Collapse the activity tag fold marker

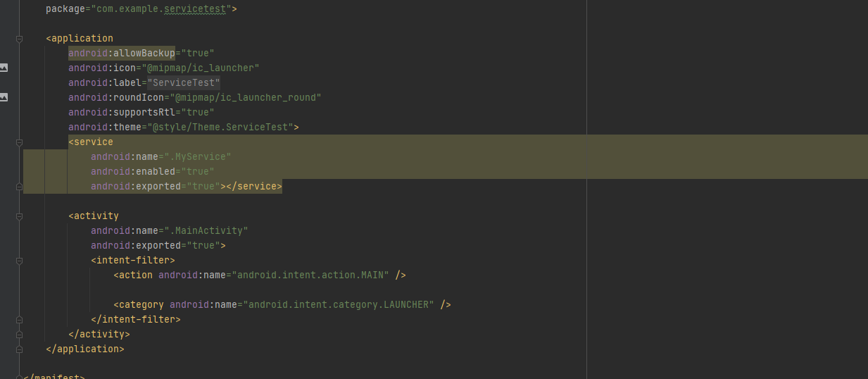coord(19,216)
